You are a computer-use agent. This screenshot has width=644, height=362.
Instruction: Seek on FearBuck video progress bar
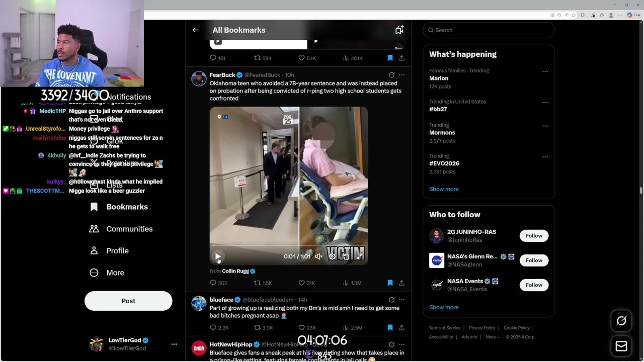coord(289,246)
